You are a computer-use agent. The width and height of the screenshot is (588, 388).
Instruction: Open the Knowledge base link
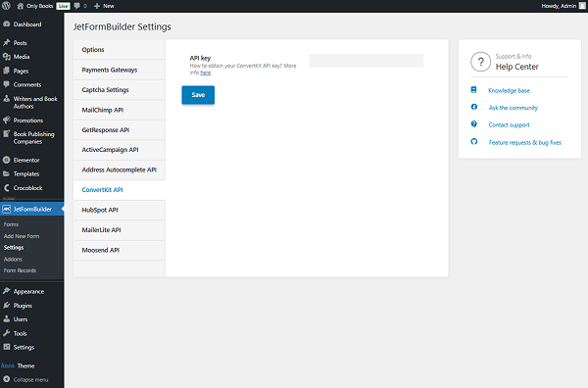tap(509, 90)
